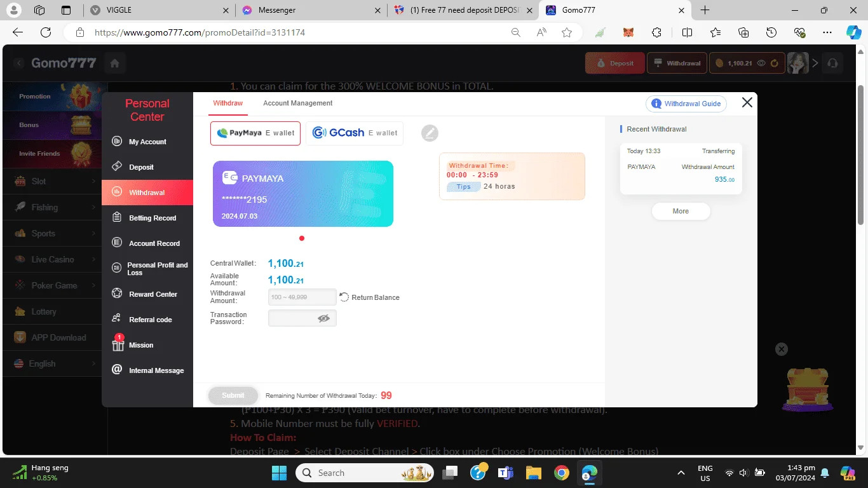This screenshot has width=868, height=488.
Task: Select GCash E wallet option
Action: (x=355, y=133)
